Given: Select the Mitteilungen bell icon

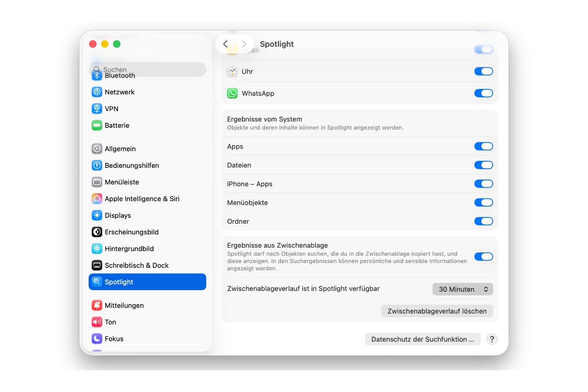Looking at the screenshot, I should pyautogui.click(x=97, y=305).
